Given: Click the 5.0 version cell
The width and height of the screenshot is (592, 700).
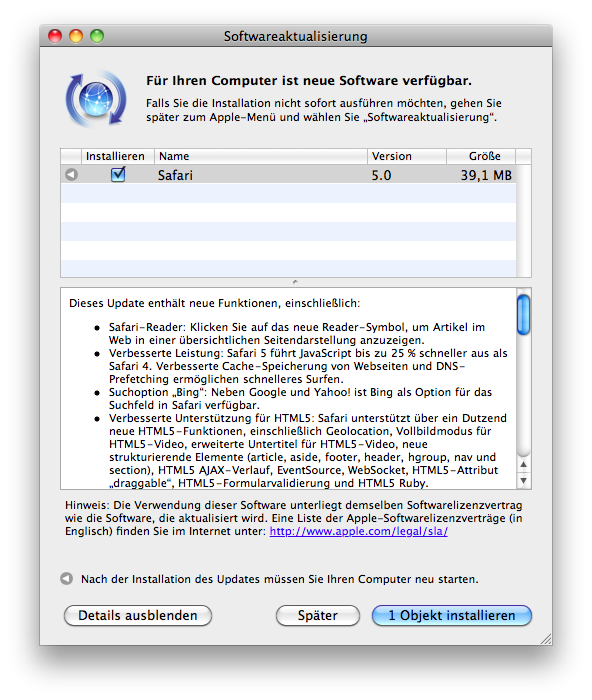Looking at the screenshot, I should [381, 175].
